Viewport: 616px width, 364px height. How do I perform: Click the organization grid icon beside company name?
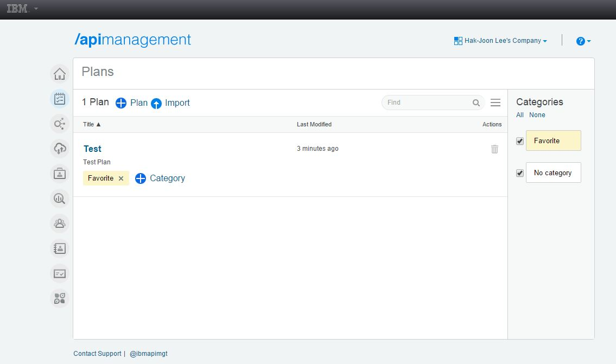(458, 41)
